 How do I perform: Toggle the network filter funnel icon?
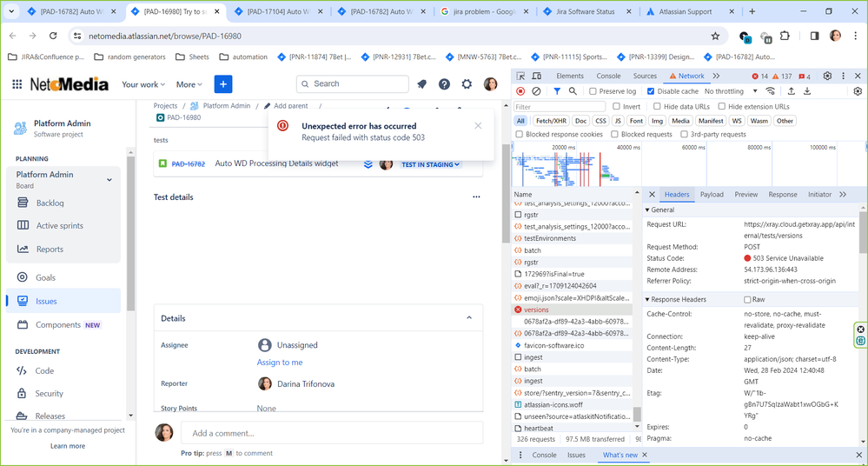coord(557,91)
